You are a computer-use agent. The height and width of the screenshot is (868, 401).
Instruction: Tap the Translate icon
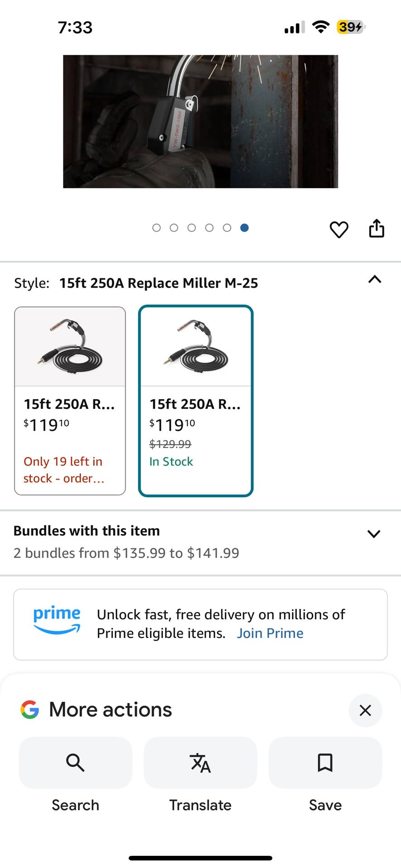[x=200, y=763]
